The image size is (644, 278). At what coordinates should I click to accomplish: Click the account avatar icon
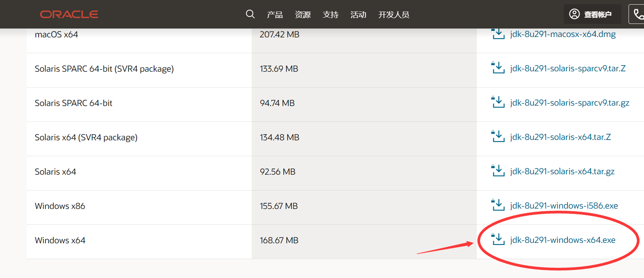(x=575, y=14)
